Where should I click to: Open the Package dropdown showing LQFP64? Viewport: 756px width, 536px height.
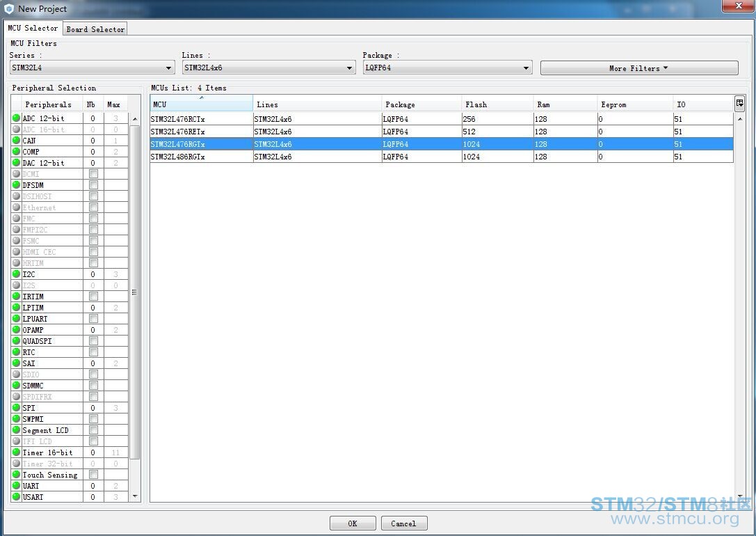pyautogui.click(x=447, y=68)
